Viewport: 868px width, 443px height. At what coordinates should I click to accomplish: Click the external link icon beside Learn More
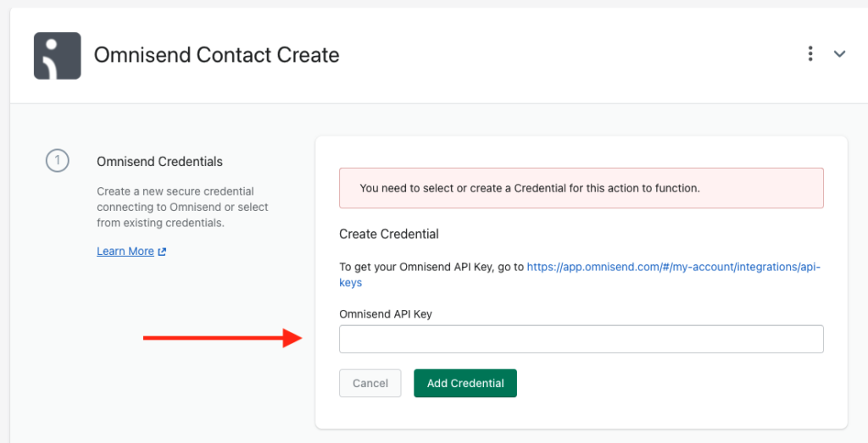[162, 252]
